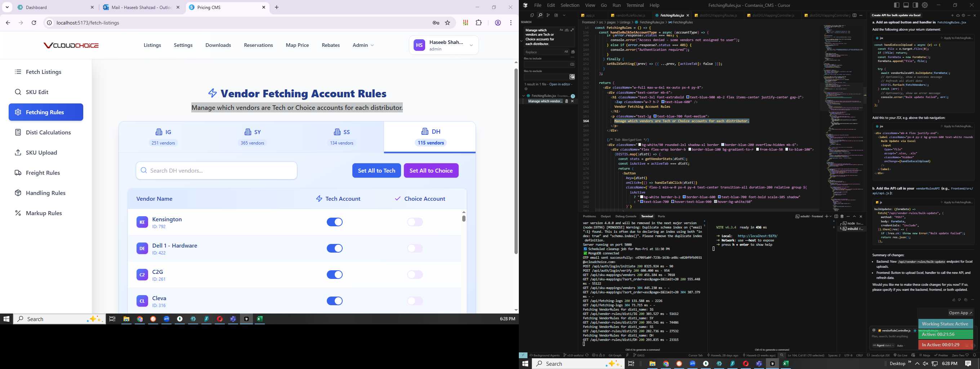Open the Reservations nav menu item
This screenshot has width=980, height=369.
tap(258, 45)
